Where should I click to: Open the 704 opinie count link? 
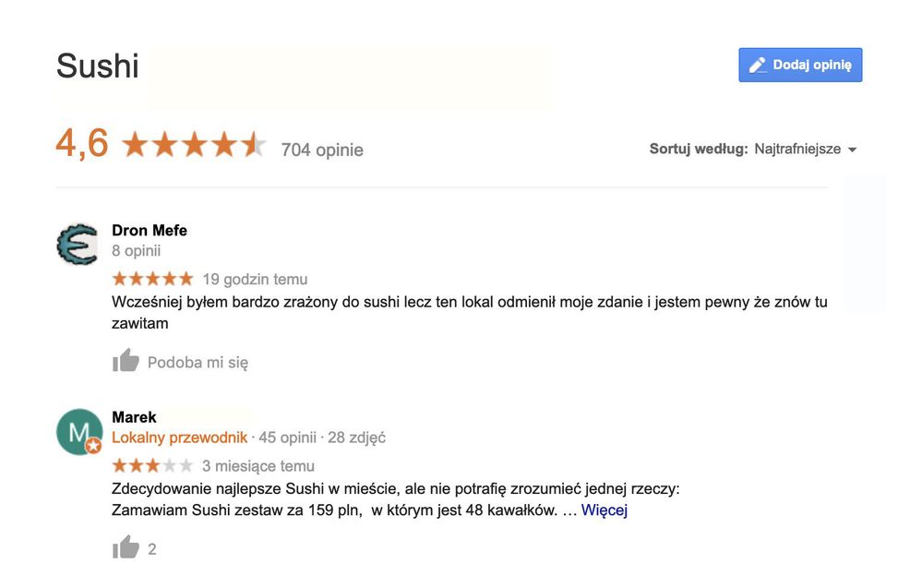(x=322, y=150)
